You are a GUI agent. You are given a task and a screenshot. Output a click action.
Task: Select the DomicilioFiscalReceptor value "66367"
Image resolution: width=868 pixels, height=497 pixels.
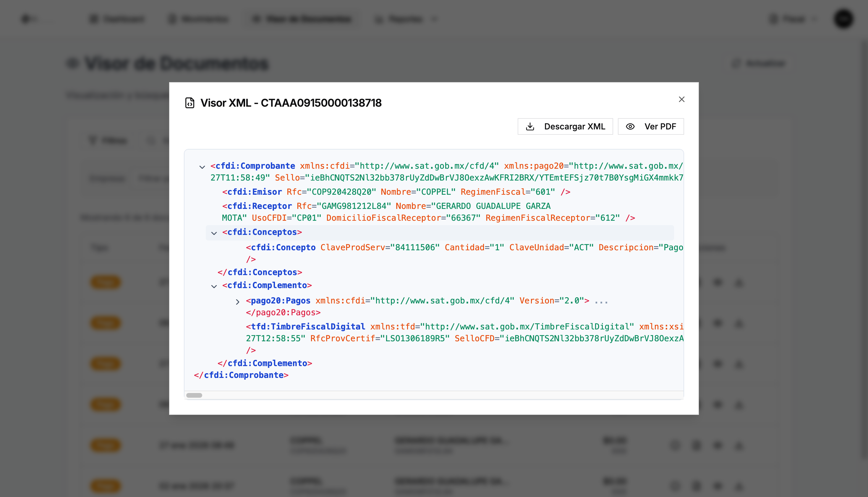(463, 218)
